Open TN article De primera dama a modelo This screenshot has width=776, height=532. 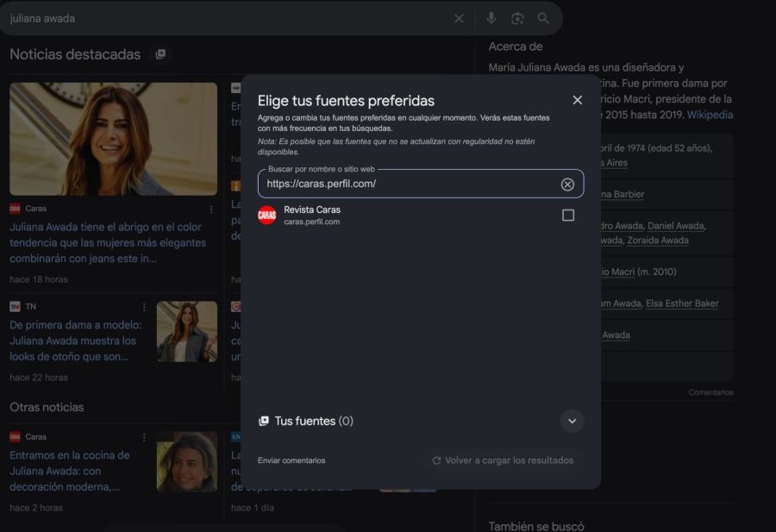pyautogui.click(x=76, y=341)
